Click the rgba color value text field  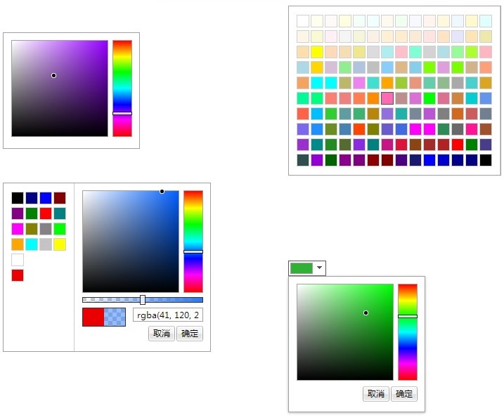pos(168,315)
